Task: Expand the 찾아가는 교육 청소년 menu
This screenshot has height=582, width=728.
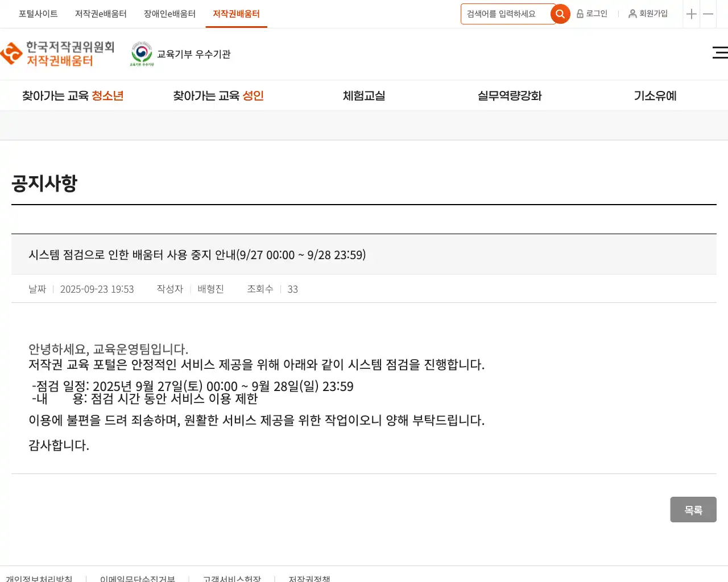Action: (73, 96)
